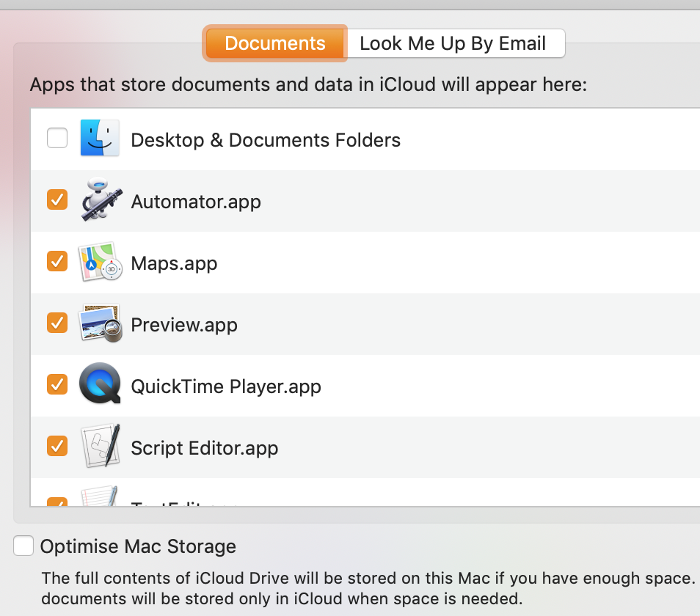The image size is (700, 616).
Task: Uncheck the Automator.app checkbox
Action: [57, 199]
